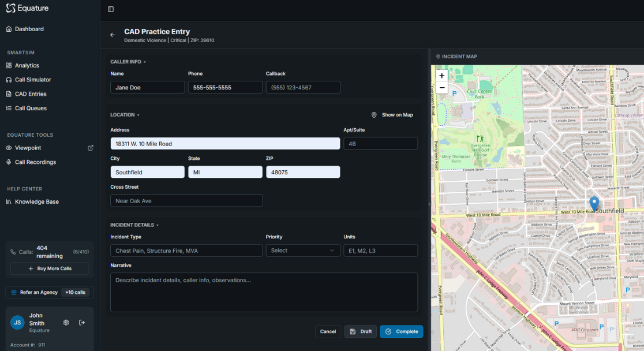Toggle the sidebar panel icon
The image size is (644, 351).
click(x=111, y=9)
